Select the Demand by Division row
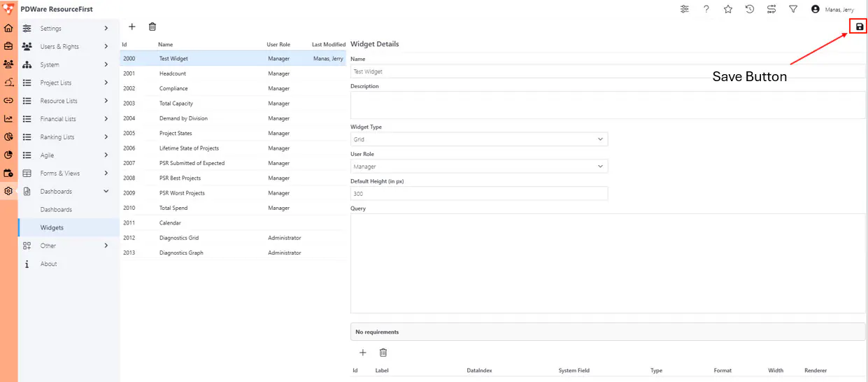The width and height of the screenshot is (868, 382). point(233,118)
